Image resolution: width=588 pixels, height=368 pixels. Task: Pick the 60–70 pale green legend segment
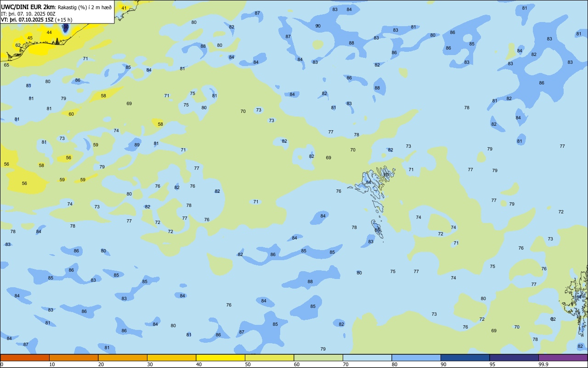pyautogui.click(x=318, y=357)
